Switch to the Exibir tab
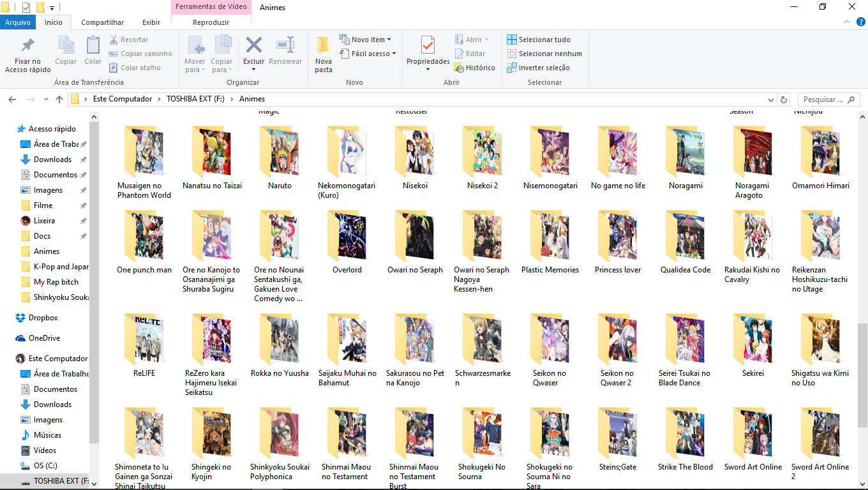Image resolution: width=868 pixels, height=490 pixels. pos(151,22)
